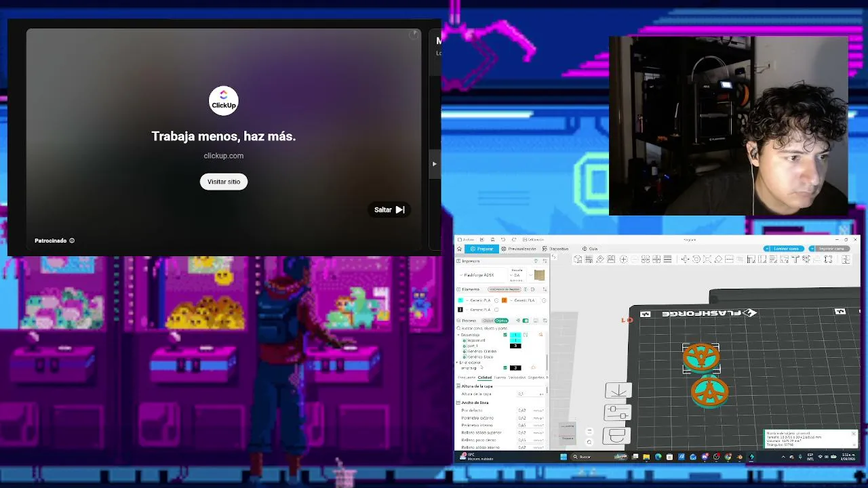Viewport: 868px width, 488px height.
Task: Switch to the Previsualización tab
Action: (x=519, y=249)
